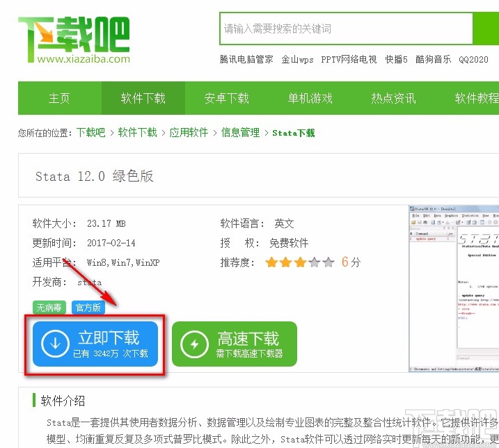Open the 主页 navigation tab

click(x=60, y=98)
